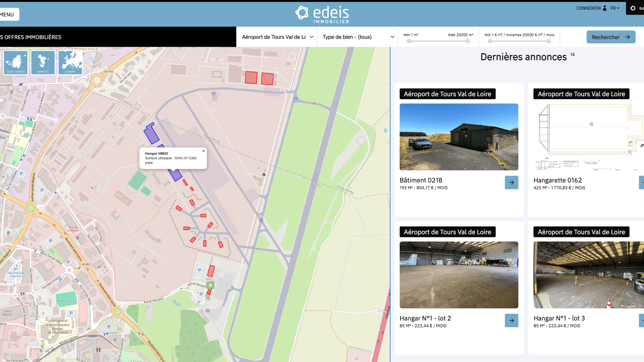The image size is (644, 362).
Task: Click the 425 M² - 1770,83 € / MOIS text
Action: [559, 188]
